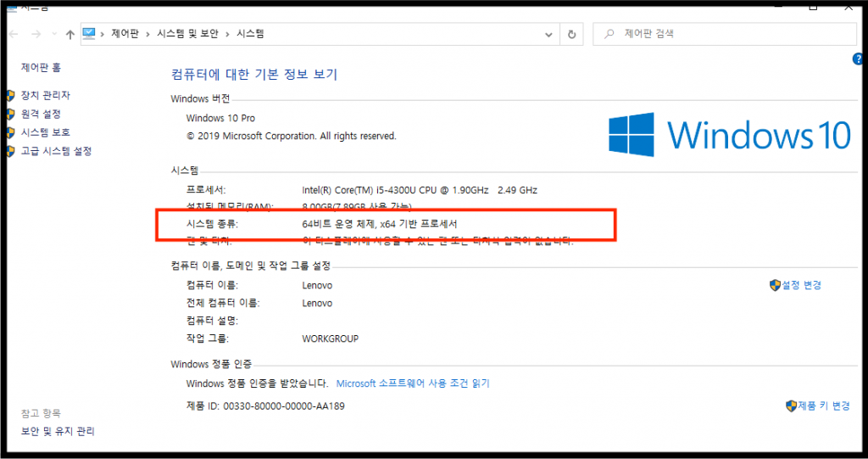Click the computer icon in address bar
Screen dimensions: 868x459
tap(88, 34)
